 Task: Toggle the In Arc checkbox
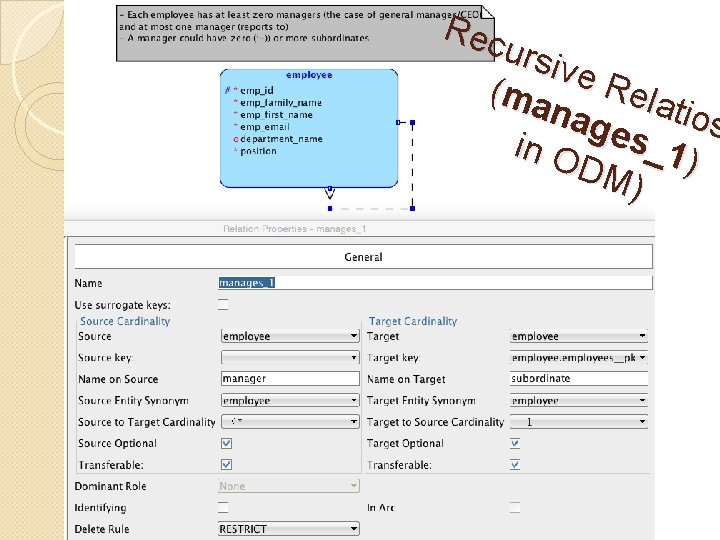(515, 507)
